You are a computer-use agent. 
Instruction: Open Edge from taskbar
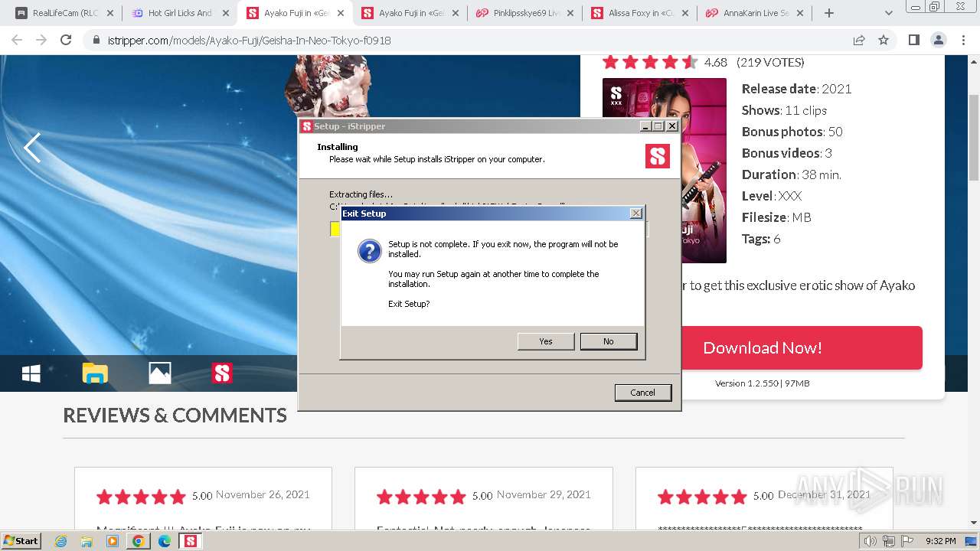coord(165,541)
